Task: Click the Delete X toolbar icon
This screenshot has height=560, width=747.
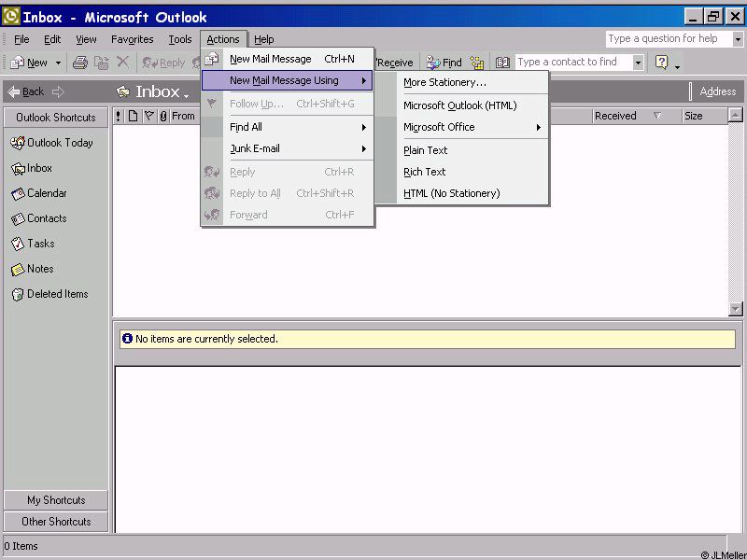Action: click(122, 62)
